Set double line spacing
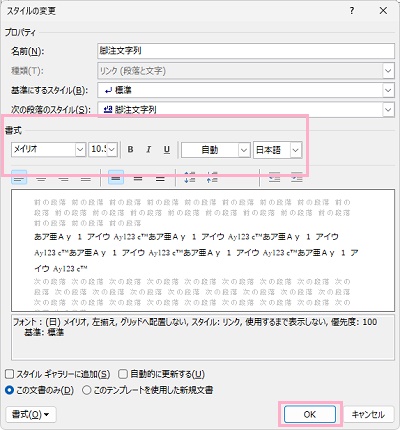 tap(160, 179)
